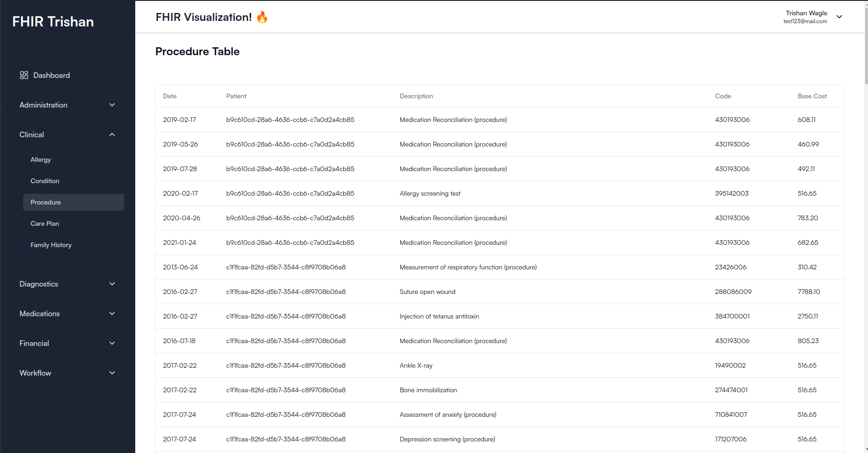Expand the Financial menu chevron
This screenshot has height=453, width=868.
112,343
